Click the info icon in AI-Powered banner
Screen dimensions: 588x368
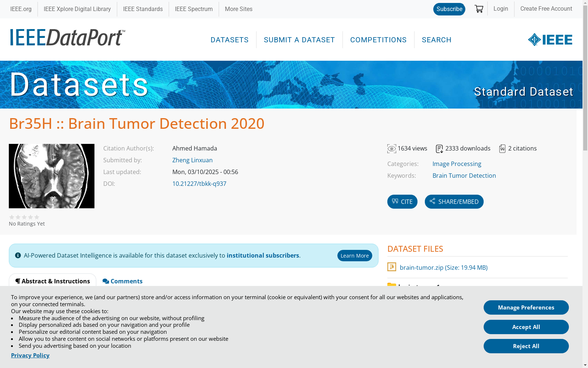18,255
